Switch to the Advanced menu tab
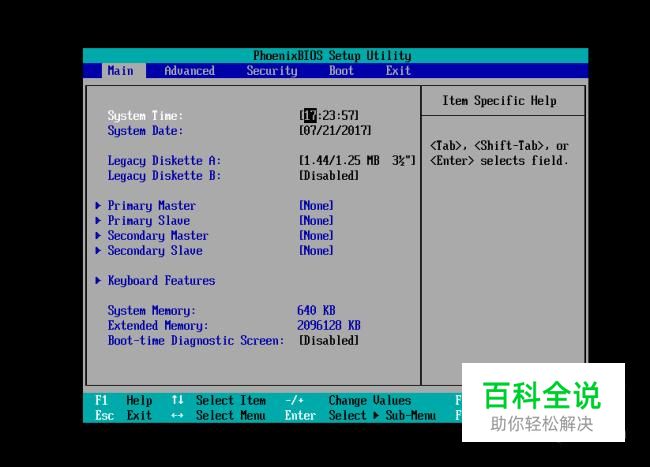This screenshot has width=650, height=467. pos(189,70)
